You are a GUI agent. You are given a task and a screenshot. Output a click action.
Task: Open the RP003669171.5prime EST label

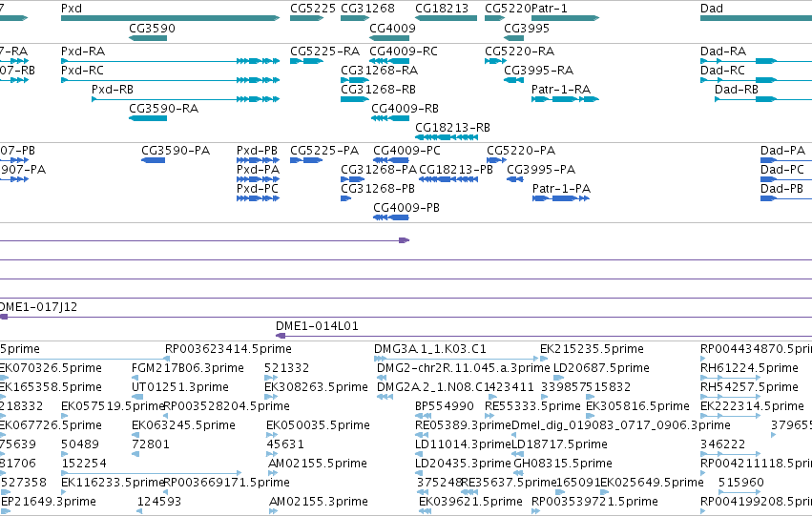[227, 483]
